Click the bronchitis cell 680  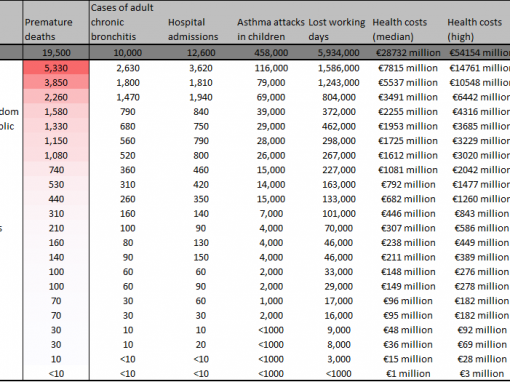pos(128,126)
